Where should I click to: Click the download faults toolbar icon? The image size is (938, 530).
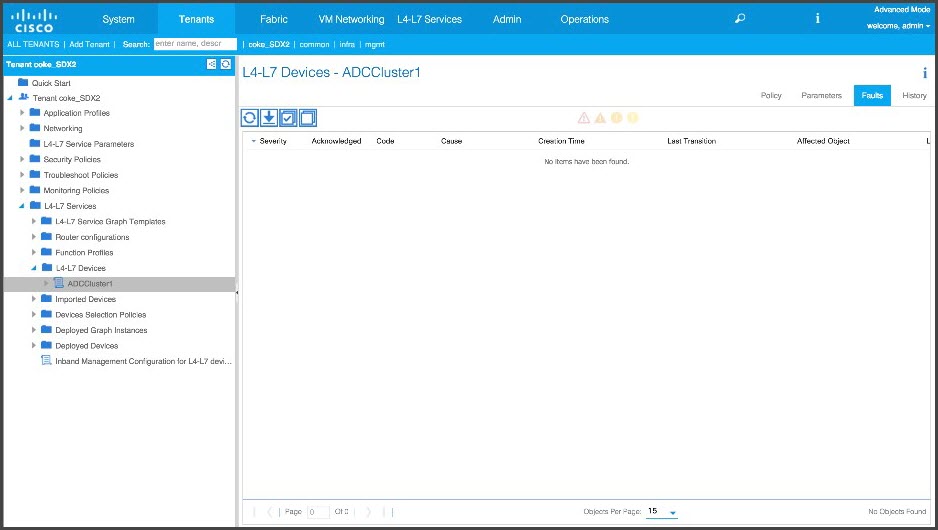point(269,118)
